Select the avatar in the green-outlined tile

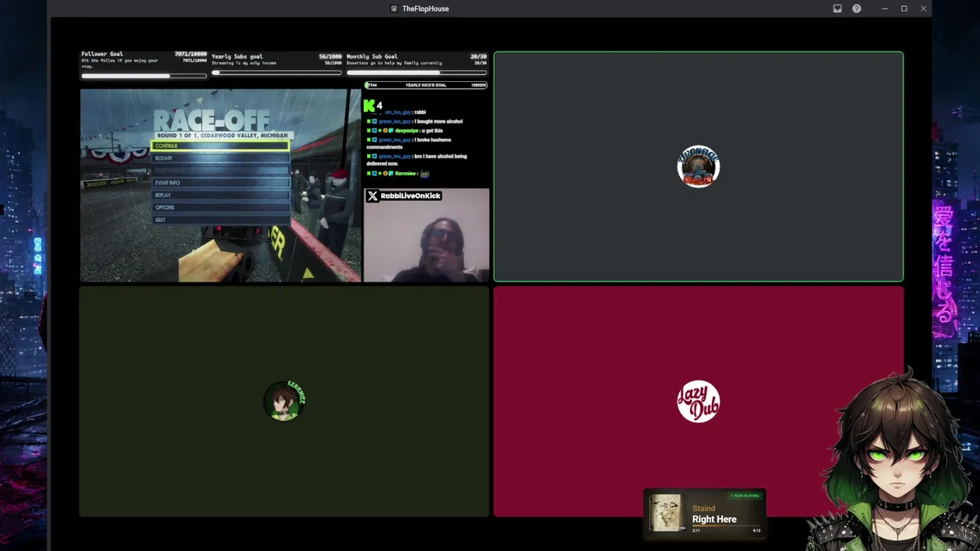coord(698,167)
